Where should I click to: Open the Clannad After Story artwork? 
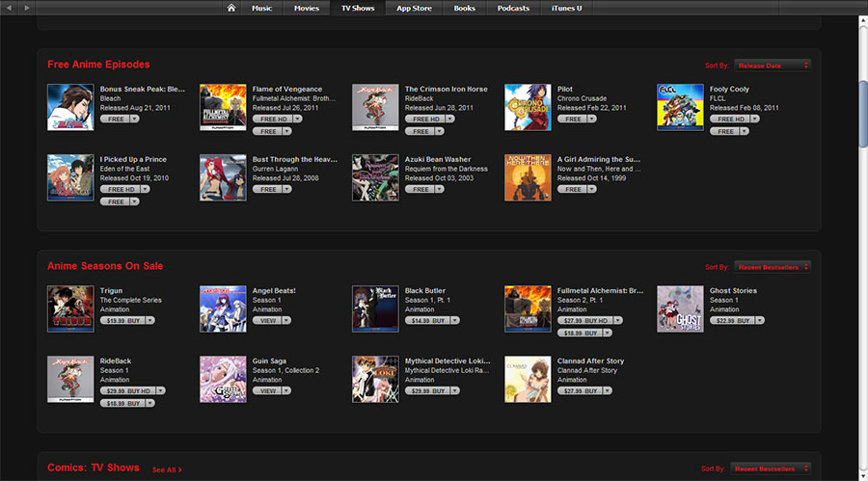click(528, 379)
